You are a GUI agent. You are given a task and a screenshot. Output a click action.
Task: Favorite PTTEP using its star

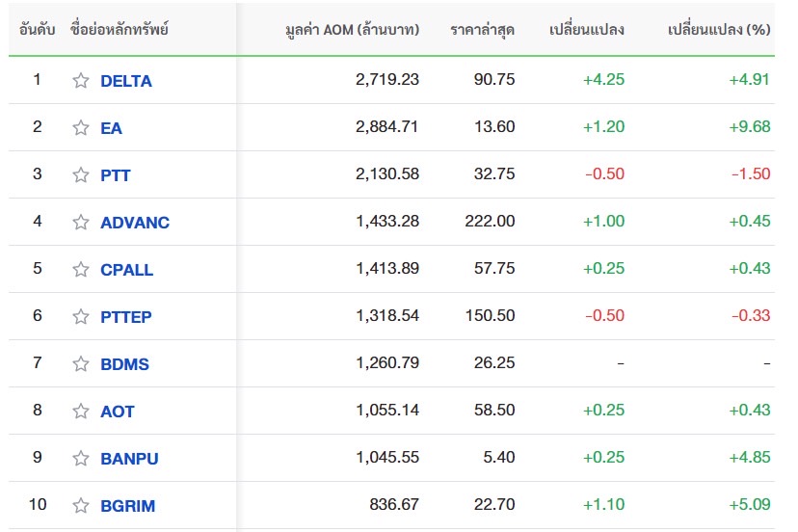[81, 317]
